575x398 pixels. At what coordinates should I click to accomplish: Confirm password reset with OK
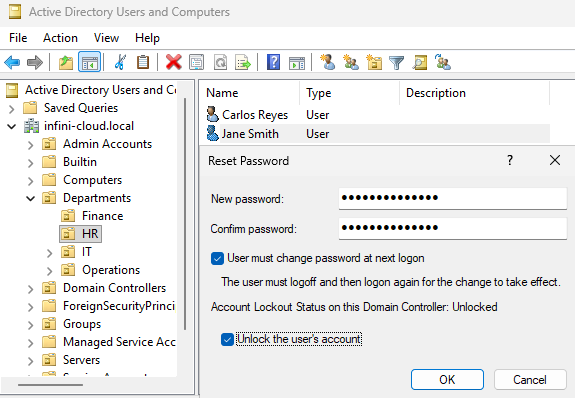coord(447,379)
